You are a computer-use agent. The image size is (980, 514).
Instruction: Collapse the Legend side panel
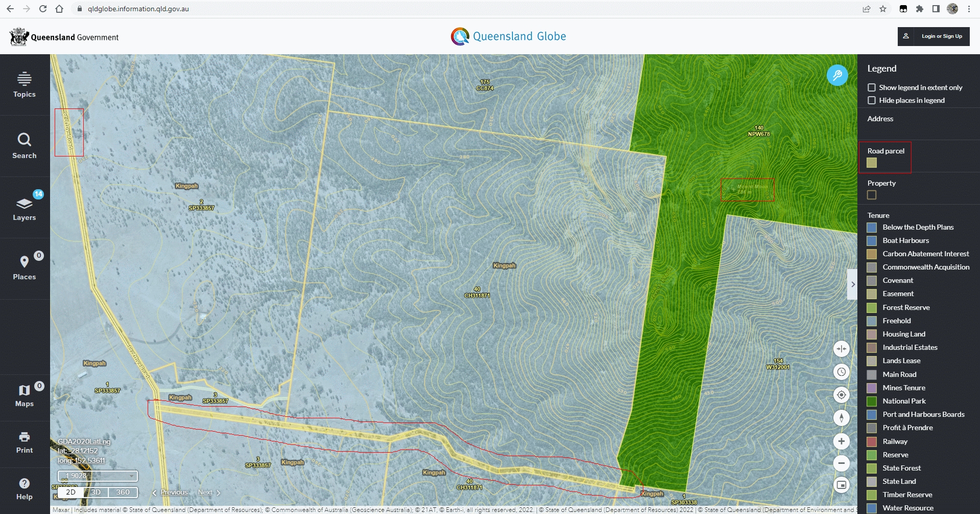coord(852,284)
